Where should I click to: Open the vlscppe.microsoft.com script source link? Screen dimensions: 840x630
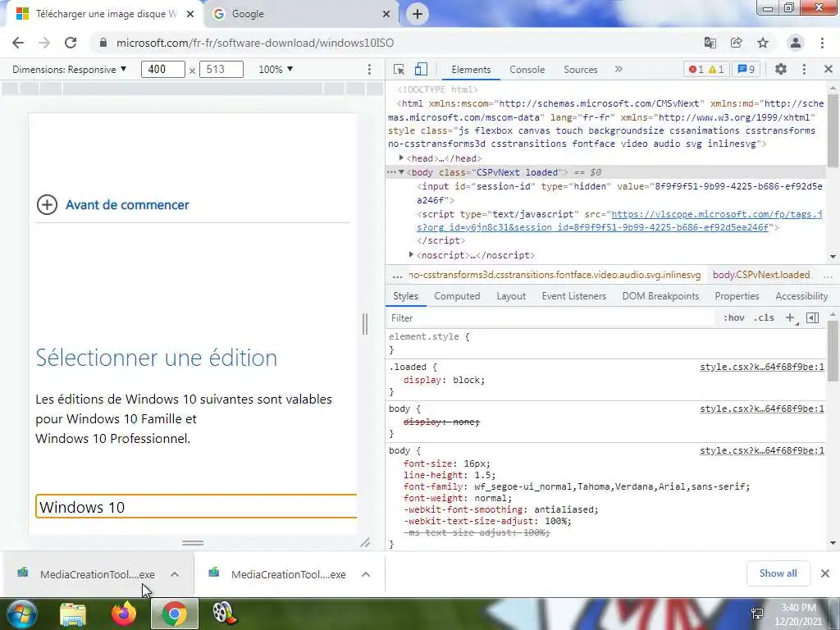[620, 221]
